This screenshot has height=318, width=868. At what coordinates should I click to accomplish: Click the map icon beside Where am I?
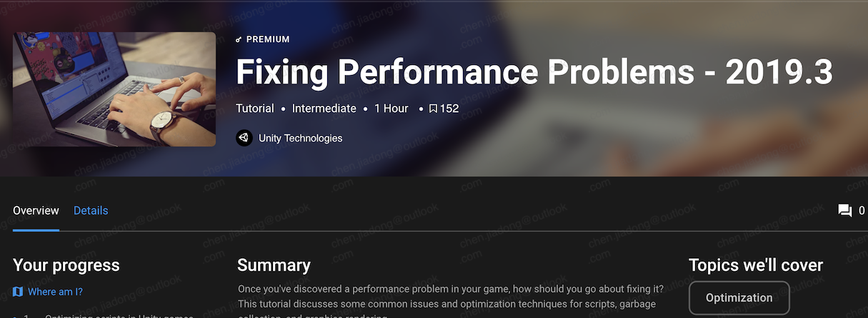[18, 292]
